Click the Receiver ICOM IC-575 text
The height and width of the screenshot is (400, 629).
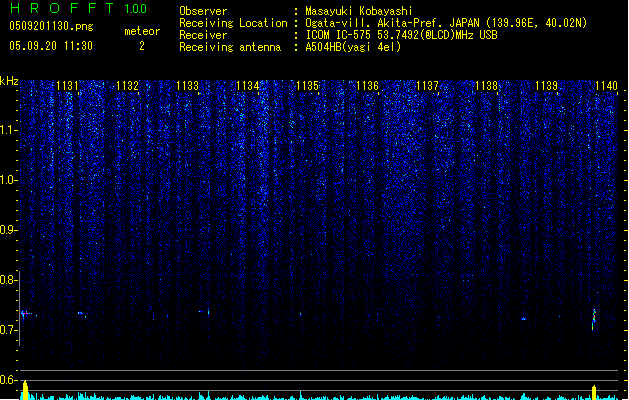click(402, 35)
